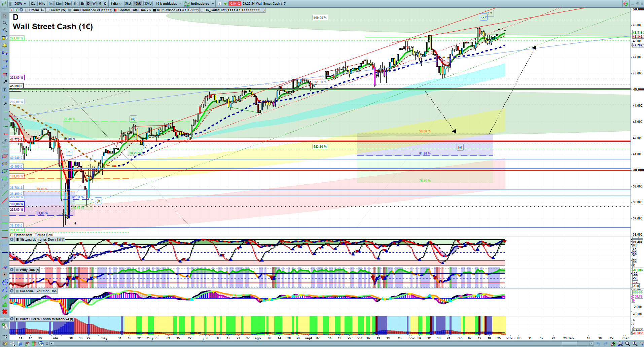Pick the black arrow drawing tool

click(5, 82)
